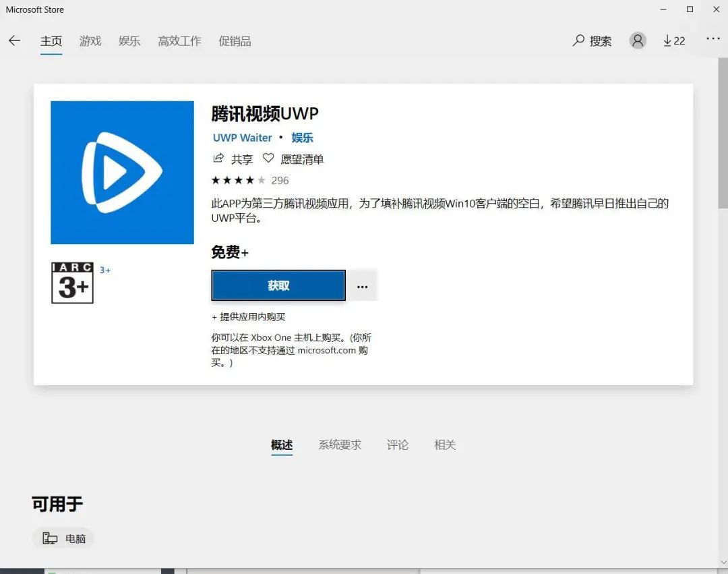This screenshot has width=728, height=574.
Task: Open the See more menu at top right
Action: (x=712, y=40)
